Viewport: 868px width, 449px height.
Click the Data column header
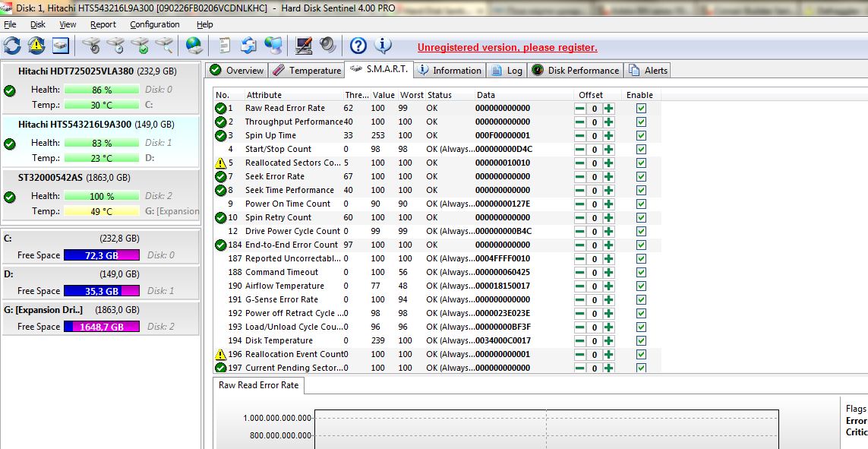pos(524,95)
